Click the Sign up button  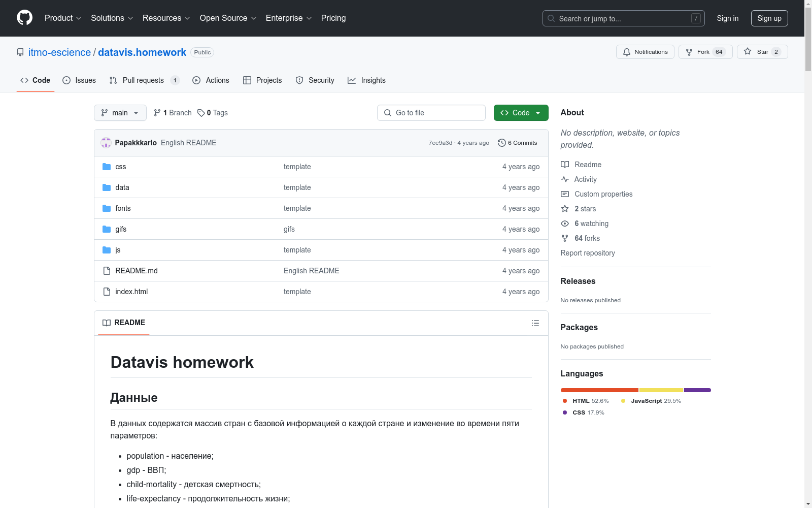[769, 18]
